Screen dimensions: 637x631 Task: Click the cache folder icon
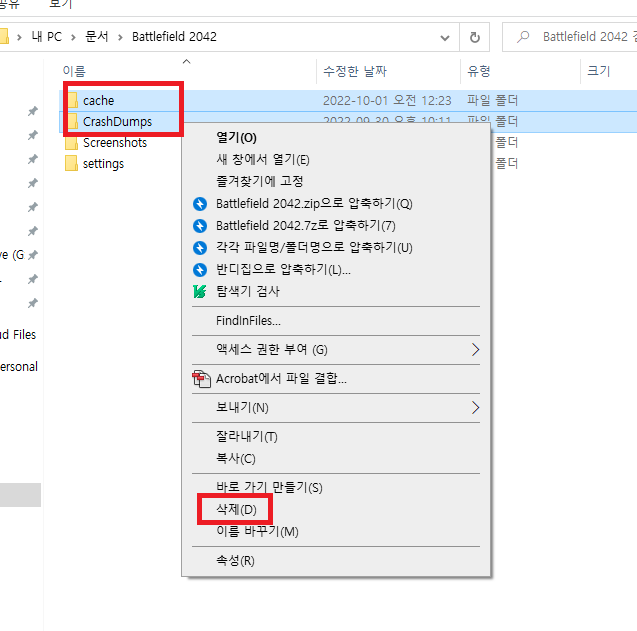click(x=72, y=100)
